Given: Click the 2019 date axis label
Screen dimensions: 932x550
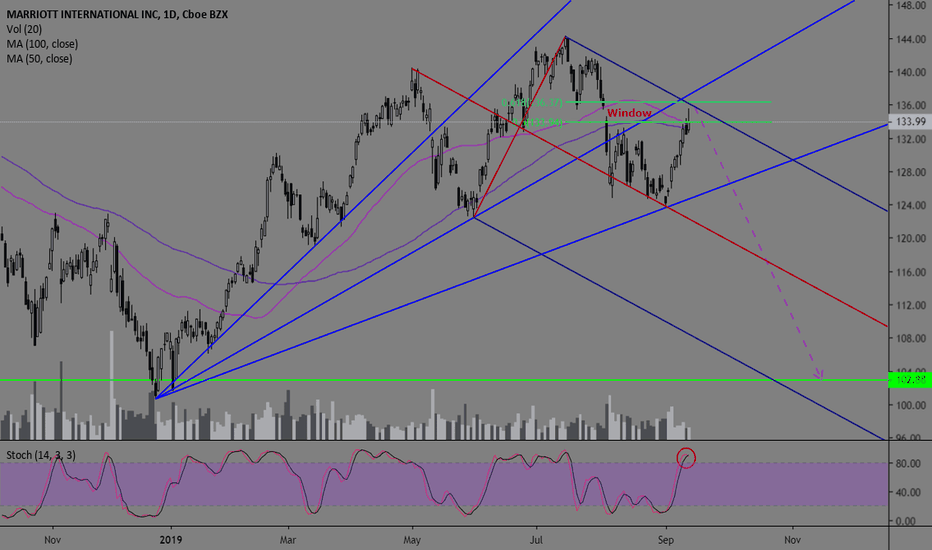Looking at the screenshot, I should tap(171, 540).
